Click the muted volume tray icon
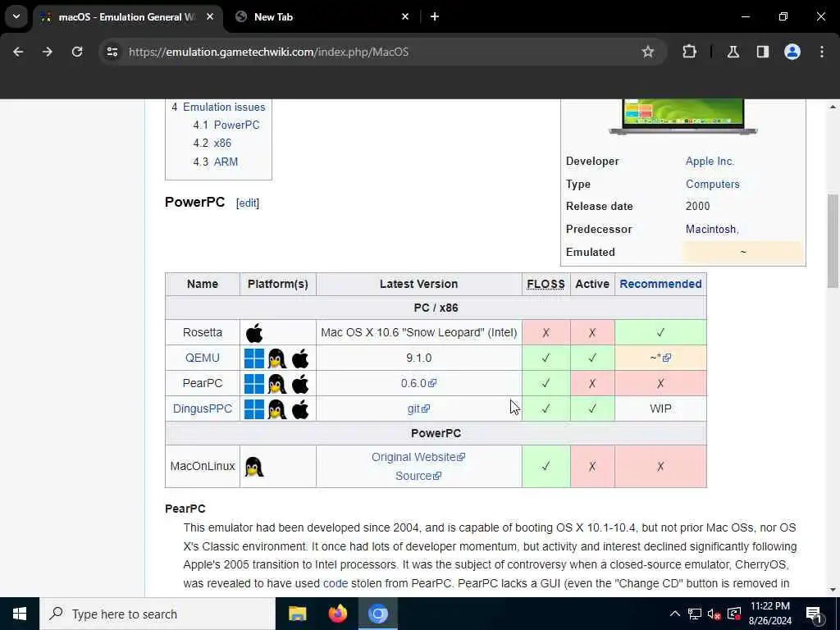The width and height of the screenshot is (840, 630). click(x=714, y=614)
